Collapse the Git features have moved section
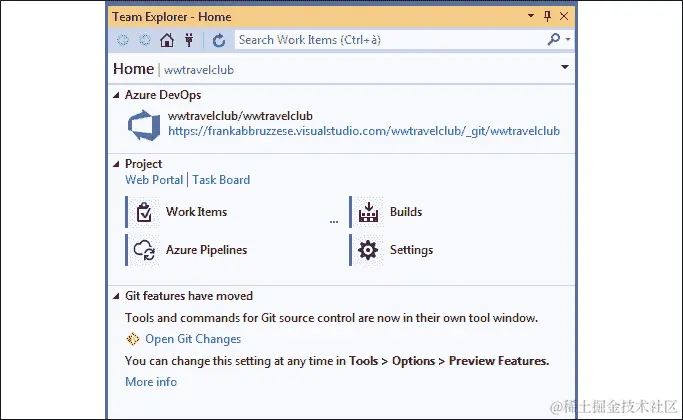Image resolution: width=683 pixels, height=420 pixels. point(116,296)
